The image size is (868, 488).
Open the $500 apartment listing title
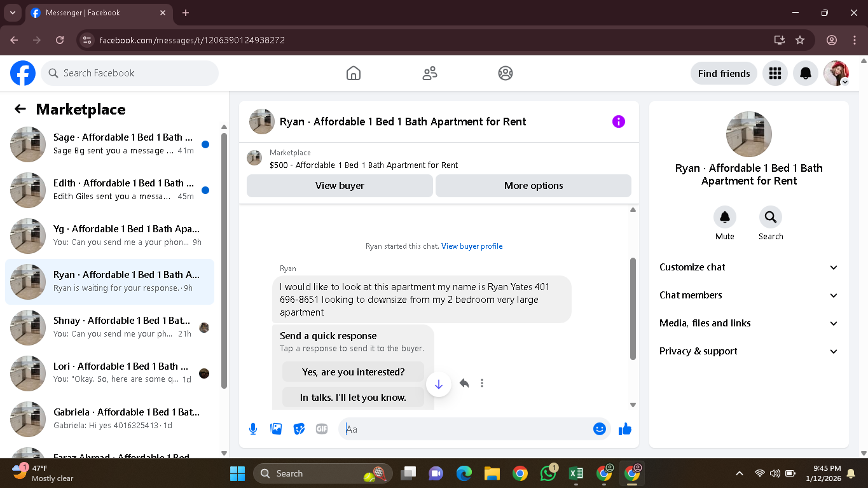click(364, 165)
